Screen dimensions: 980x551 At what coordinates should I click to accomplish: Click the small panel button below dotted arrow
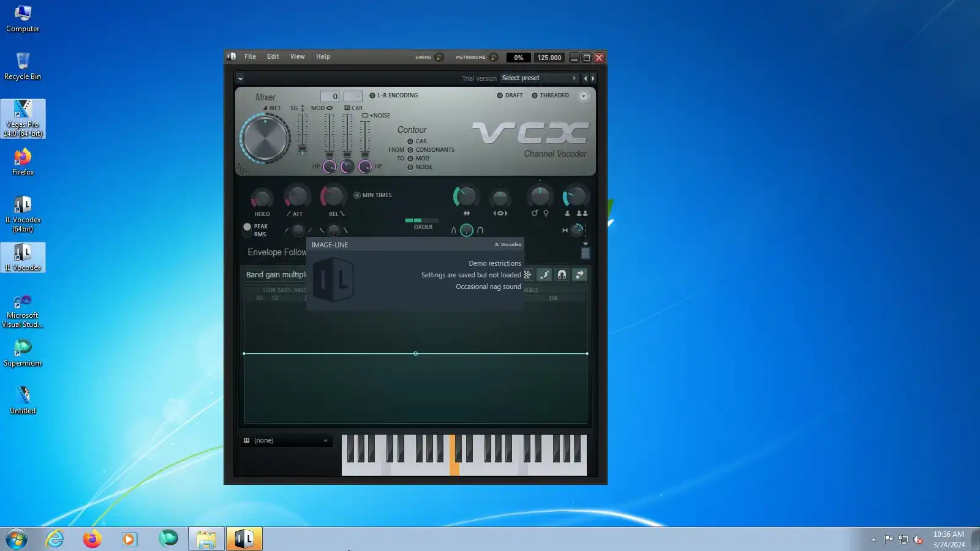(585, 253)
